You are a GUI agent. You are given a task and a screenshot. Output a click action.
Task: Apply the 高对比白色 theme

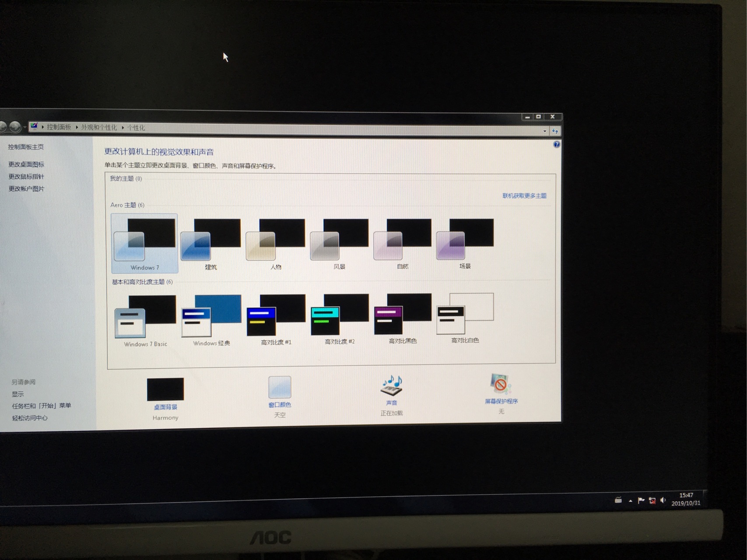[465, 318]
